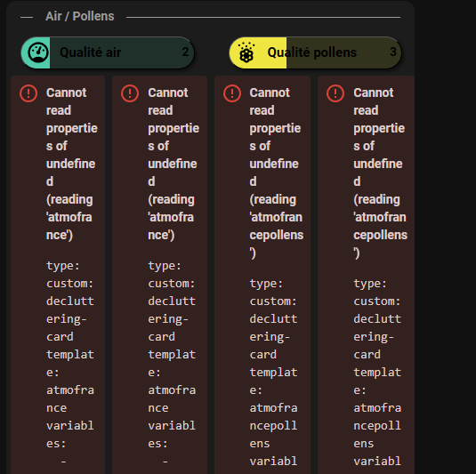Click the air quality gauge icon
The width and height of the screenshot is (476, 474).
(x=38, y=52)
